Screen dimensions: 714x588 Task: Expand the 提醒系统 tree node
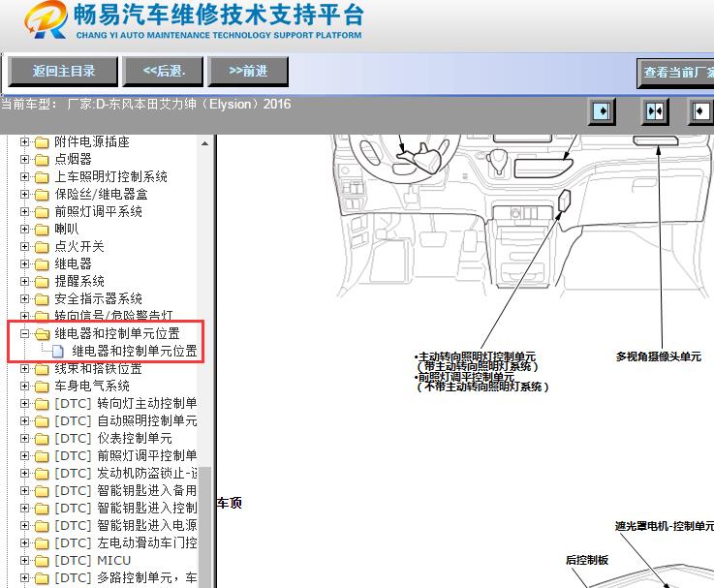[24, 282]
